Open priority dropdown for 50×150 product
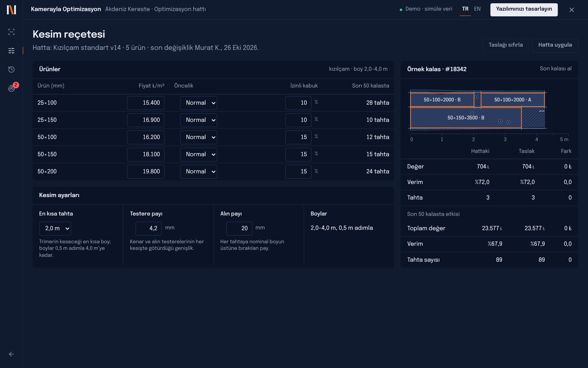This screenshot has width=588, height=368. [x=198, y=154]
